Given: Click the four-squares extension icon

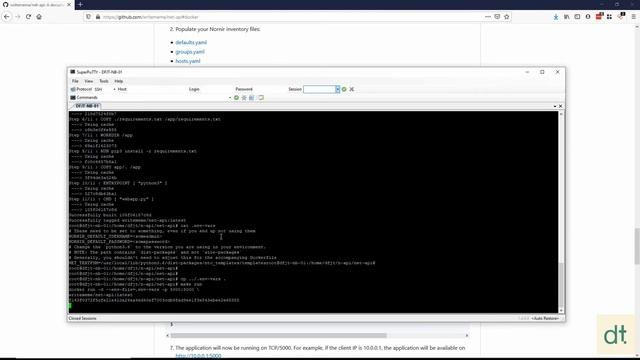Looking at the screenshot, I should [x=609, y=17].
